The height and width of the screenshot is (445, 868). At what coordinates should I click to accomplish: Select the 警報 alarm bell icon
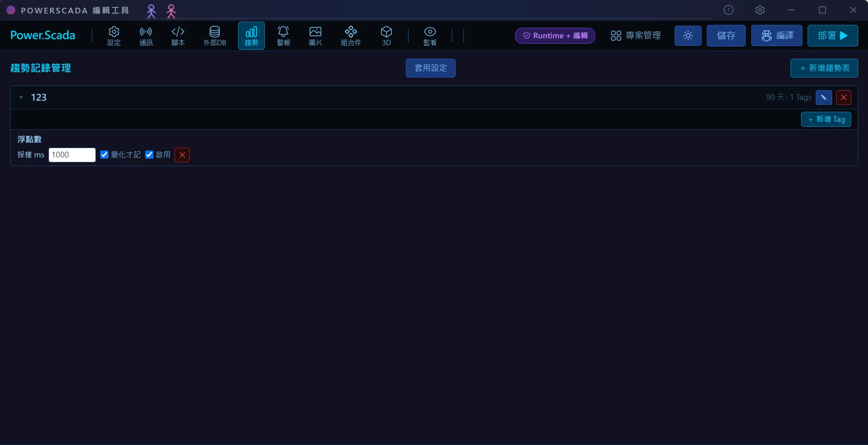click(283, 35)
